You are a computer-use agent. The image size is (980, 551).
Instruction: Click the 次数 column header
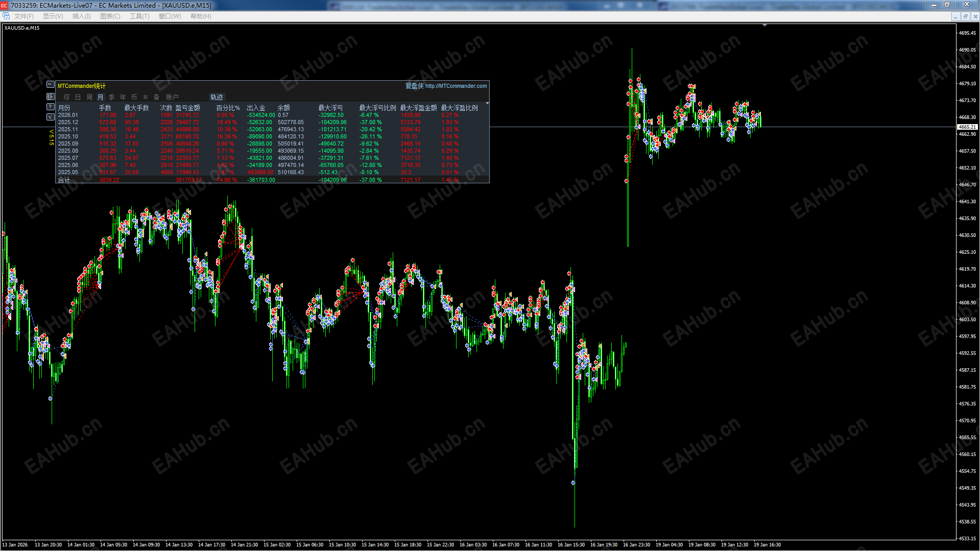166,108
